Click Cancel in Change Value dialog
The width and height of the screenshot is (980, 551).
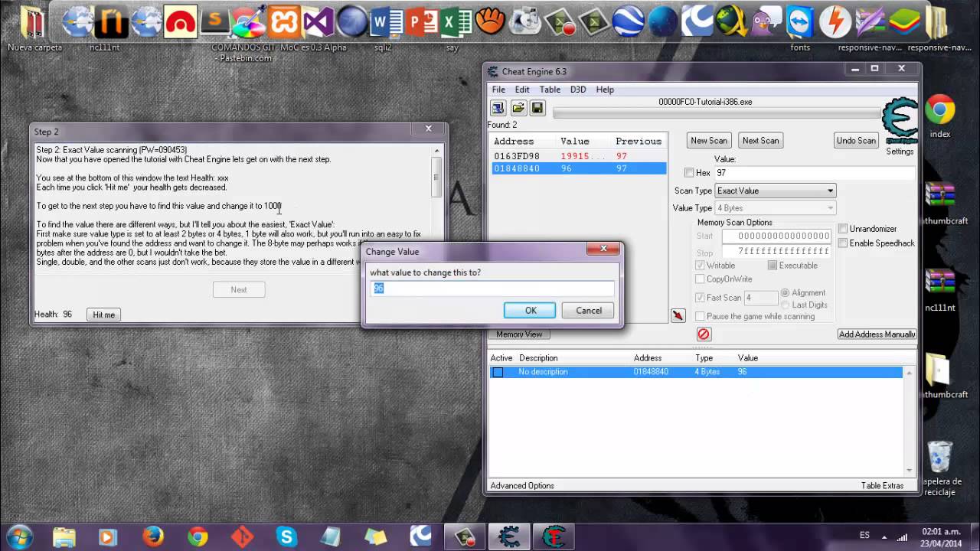pos(588,310)
